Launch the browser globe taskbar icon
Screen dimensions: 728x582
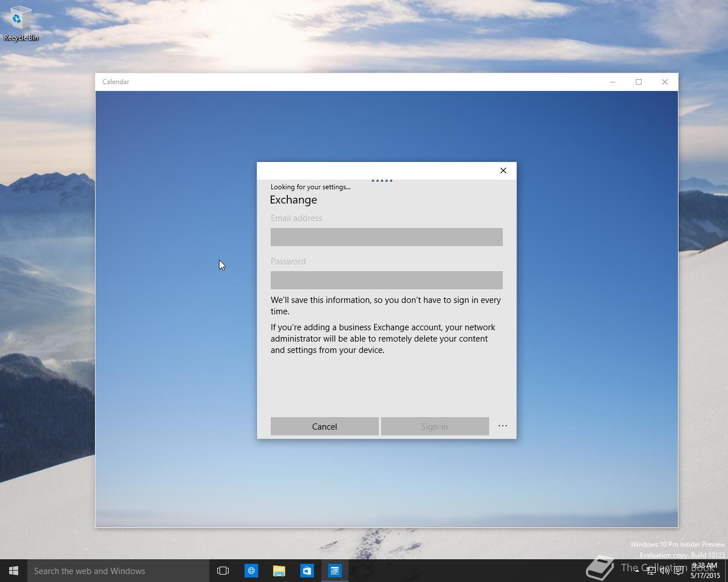(x=251, y=571)
